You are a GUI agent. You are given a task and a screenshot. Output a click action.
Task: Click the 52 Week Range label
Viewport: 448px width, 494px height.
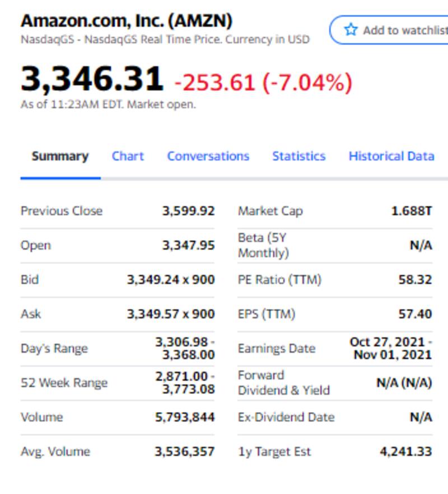[64, 383]
